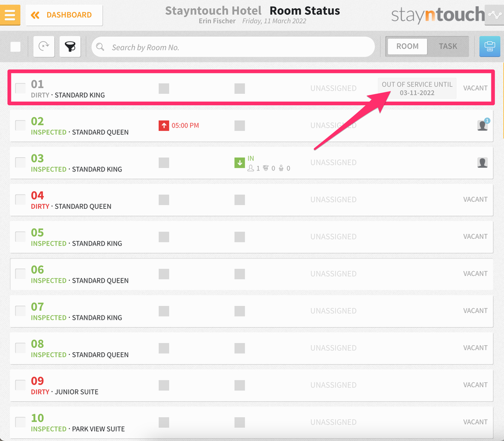Click the refresh room list icon
The height and width of the screenshot is (441, 504).
point(44,47)
